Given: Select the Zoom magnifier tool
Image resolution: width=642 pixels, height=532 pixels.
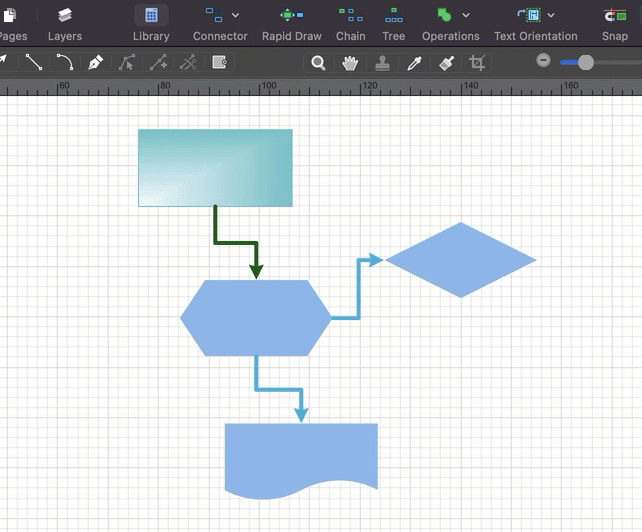Looking at the screenshot, I should click(318, 63).
